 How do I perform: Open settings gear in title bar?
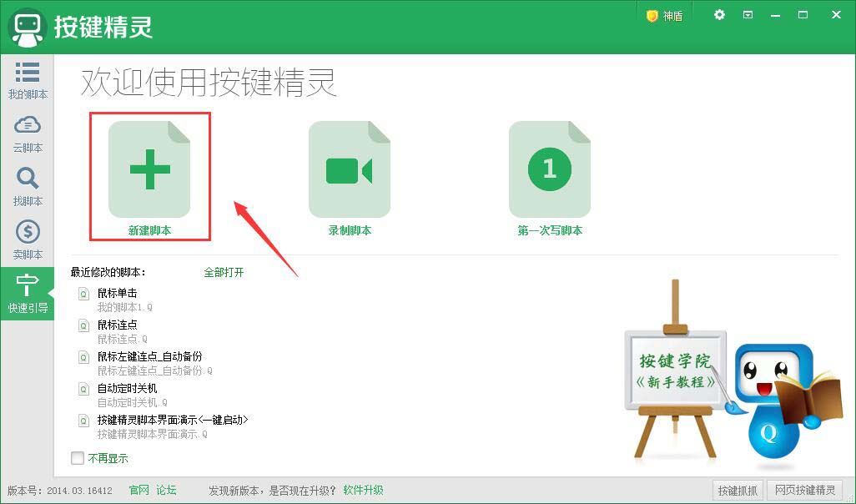point(719,15)
